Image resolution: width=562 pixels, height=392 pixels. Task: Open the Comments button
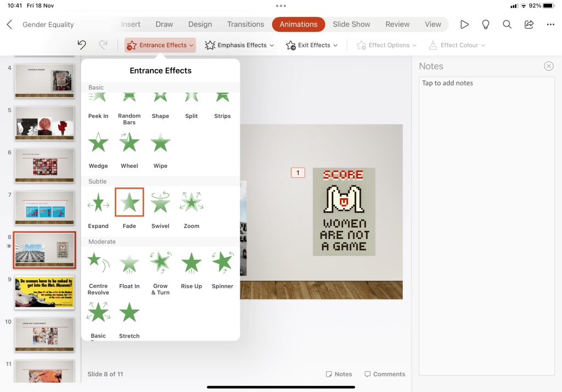coord(385,374)
